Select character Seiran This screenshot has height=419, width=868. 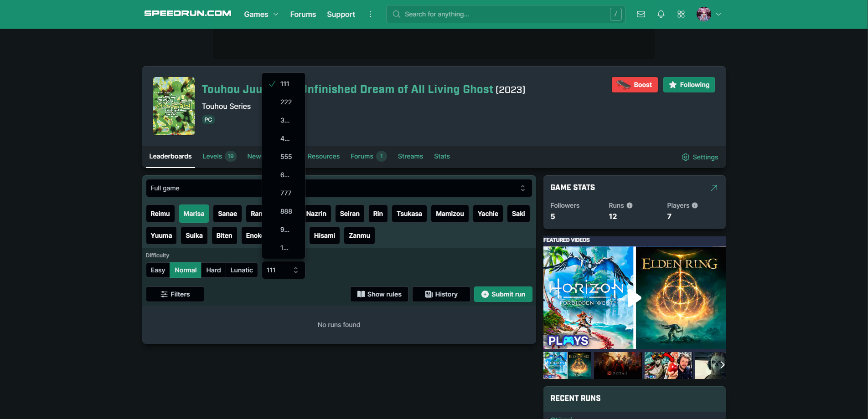(x=350, y=214)
